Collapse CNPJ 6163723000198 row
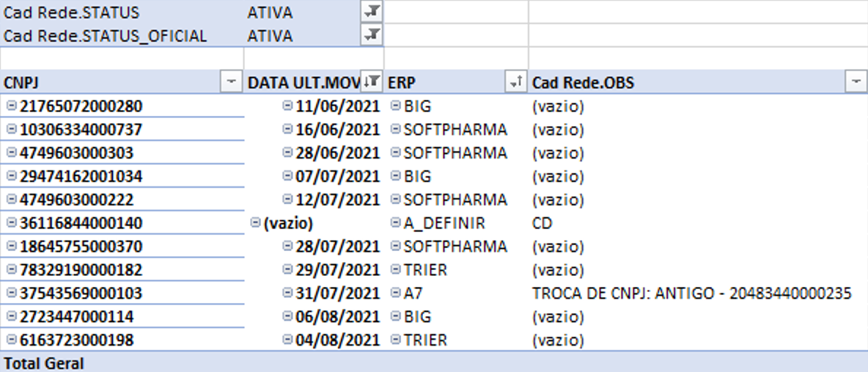Screen dimensions: 868x372 tap(11, 340)
